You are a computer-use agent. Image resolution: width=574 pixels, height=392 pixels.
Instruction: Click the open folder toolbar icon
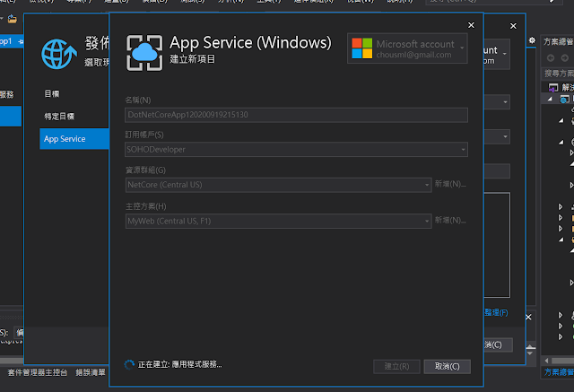tap(13, 19)
